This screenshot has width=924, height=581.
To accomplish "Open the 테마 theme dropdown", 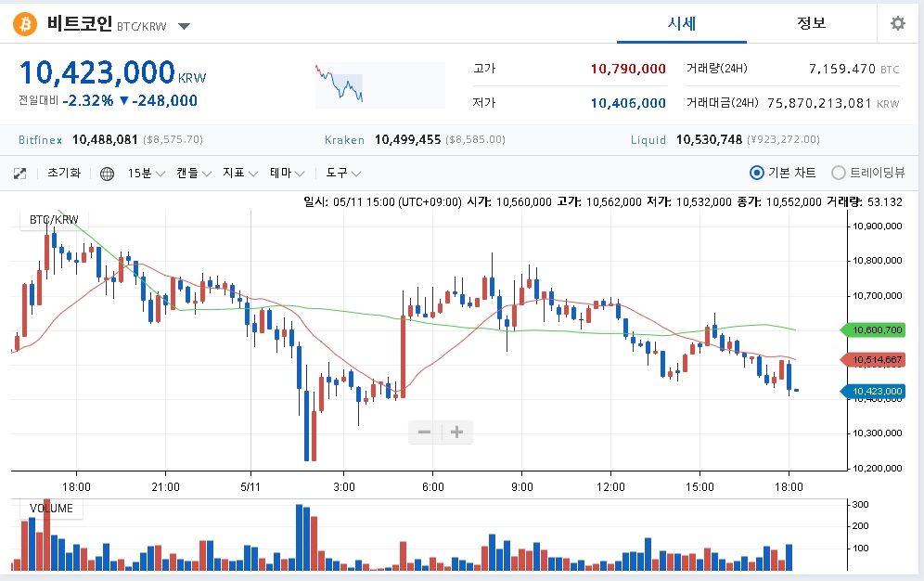I will (x=287, y=173).
